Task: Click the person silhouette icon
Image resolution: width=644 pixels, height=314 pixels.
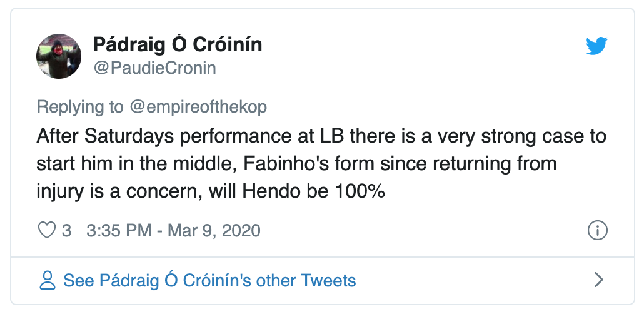Action: click(x=47, y=280)
